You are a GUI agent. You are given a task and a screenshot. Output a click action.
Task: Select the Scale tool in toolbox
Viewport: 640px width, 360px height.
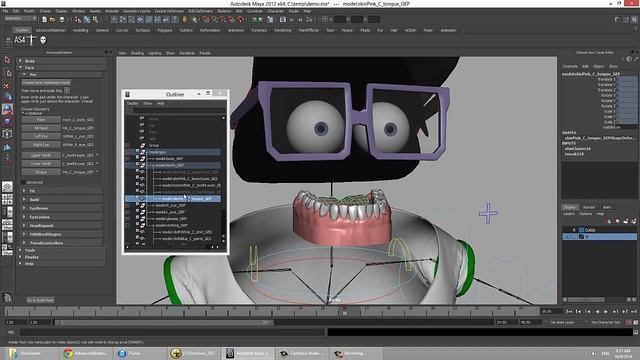pyautogui.click(x=7, y=121)
